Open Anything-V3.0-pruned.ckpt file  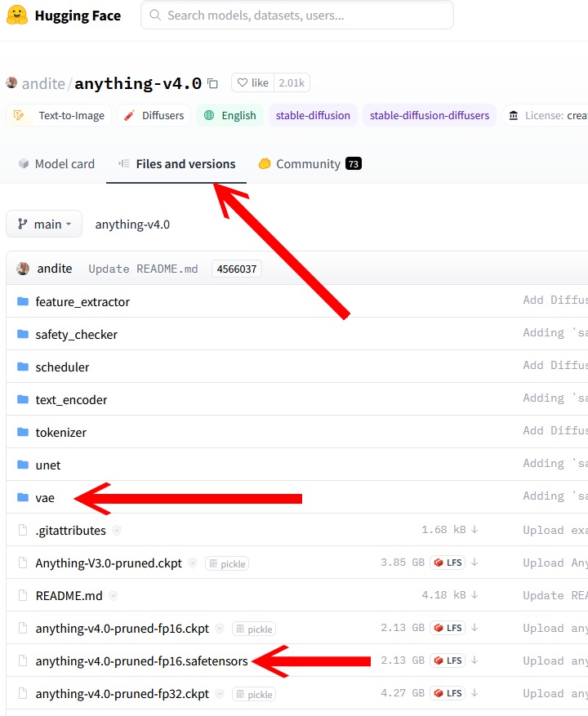tap(109, 563)
